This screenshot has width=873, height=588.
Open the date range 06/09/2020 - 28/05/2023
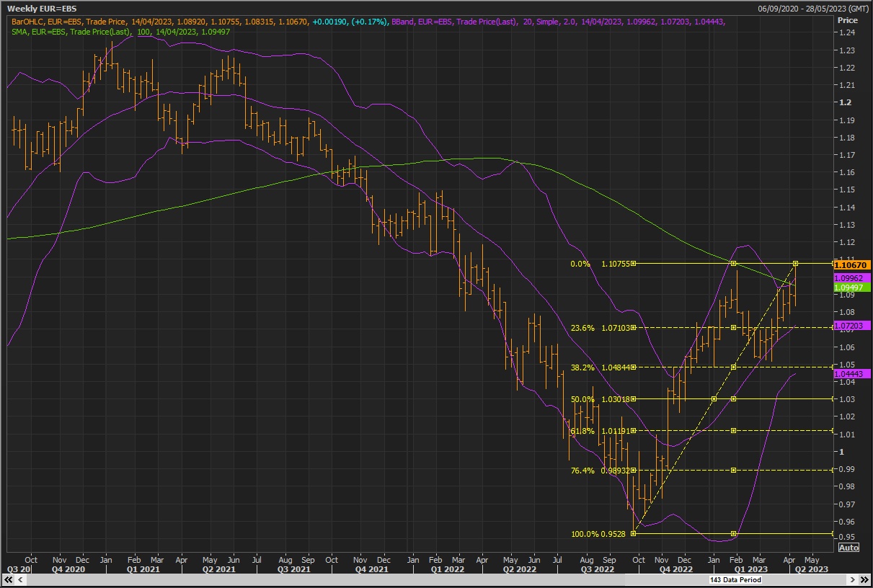point(813,8)
